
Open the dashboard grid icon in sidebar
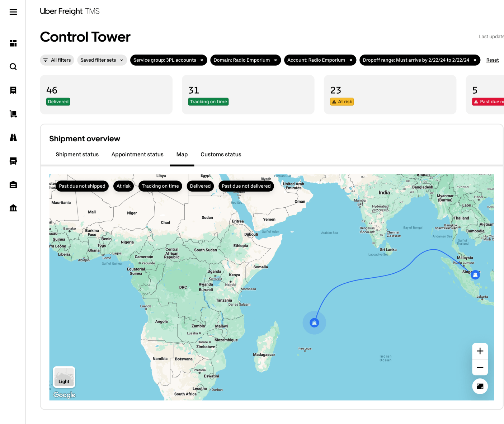point(13,43)
